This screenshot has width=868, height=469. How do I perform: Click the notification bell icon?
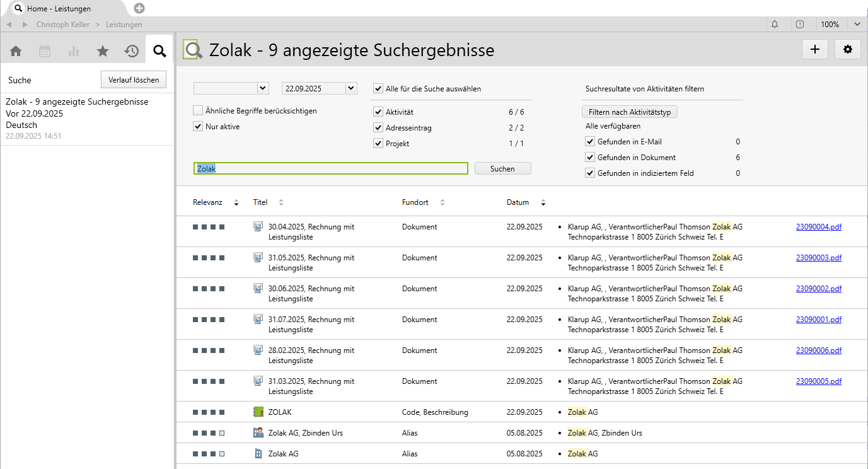[775, 25]
